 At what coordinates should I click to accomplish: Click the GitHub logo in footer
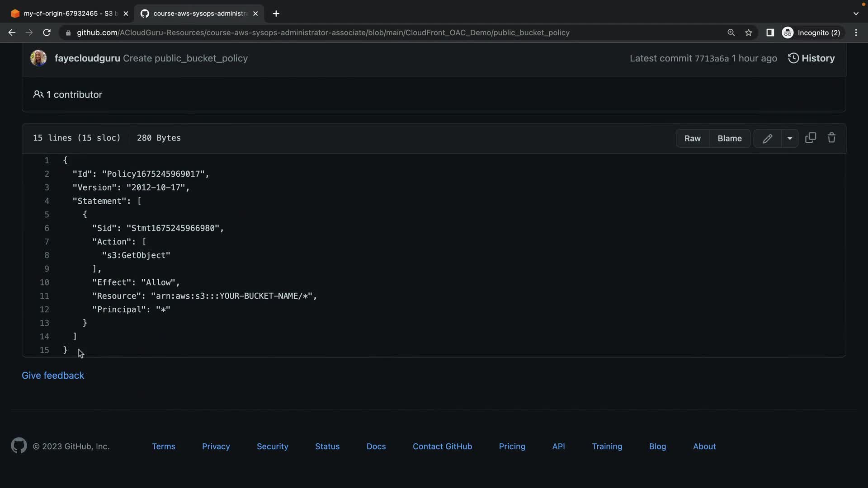19,446
